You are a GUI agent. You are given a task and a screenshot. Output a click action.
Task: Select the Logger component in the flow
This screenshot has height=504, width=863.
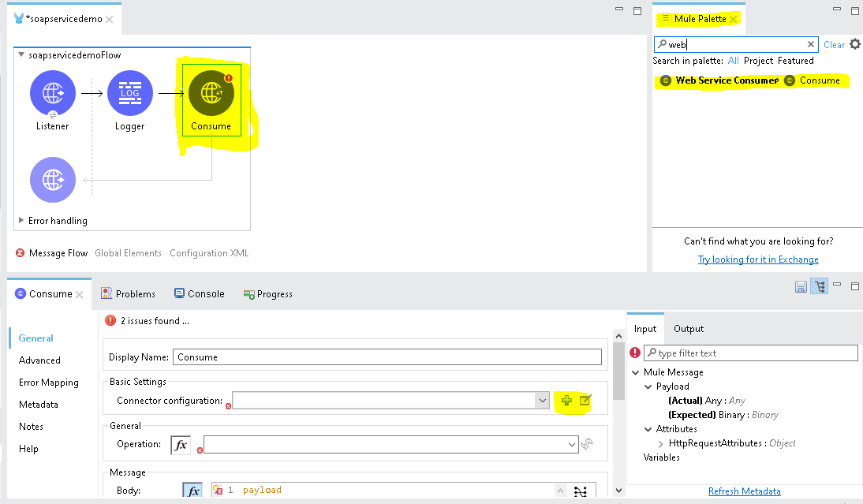click(129, 92)
